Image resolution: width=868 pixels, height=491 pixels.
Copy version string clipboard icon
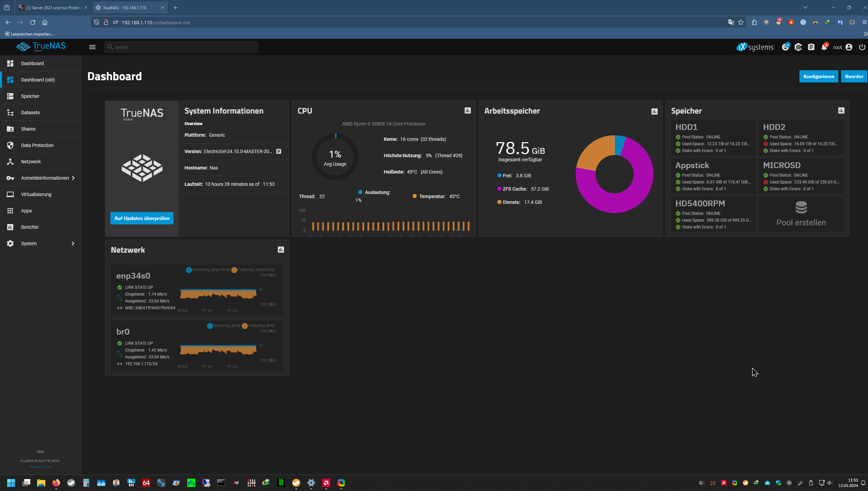279,151
